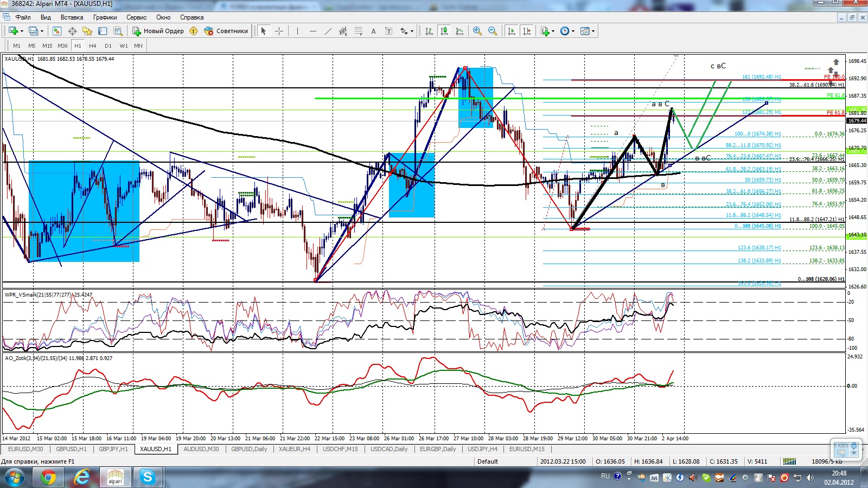
Task: Zoom in on the chart
Action: pyautogui.click(x=477, y=31)
